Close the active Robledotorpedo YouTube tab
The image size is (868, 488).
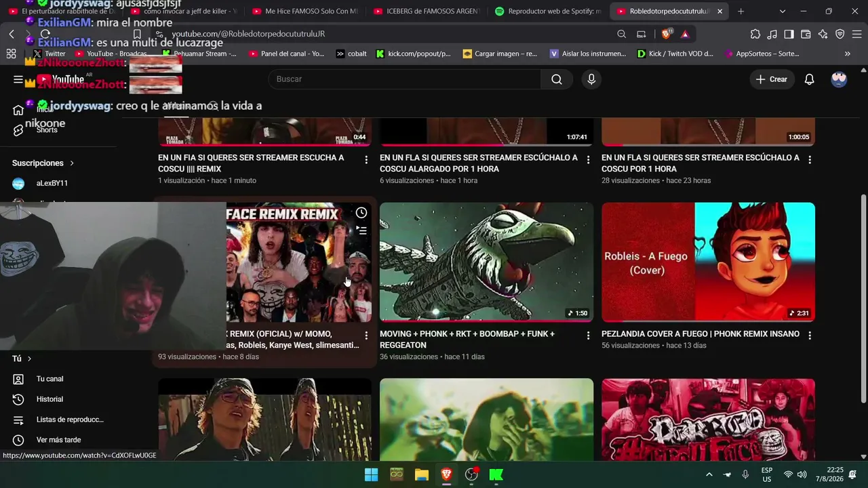coord(719,12)
